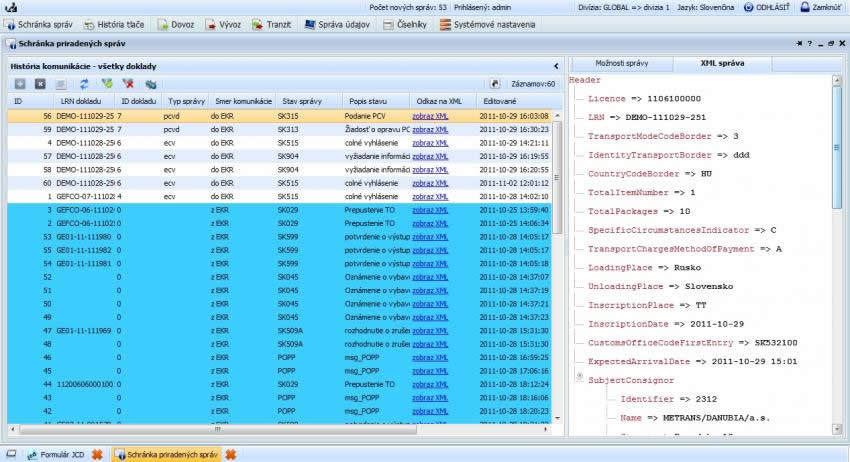The height and width of the screenshot is (462, 850).
Task: Select row with status SK313
Action: [x=280, y=130]
